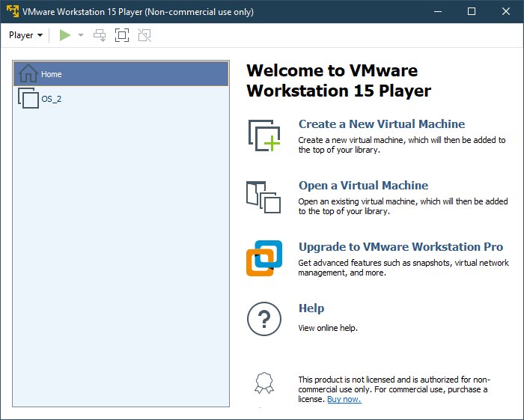
Task: Click the open virtual machine folder icon
Action: coord(263,197)
